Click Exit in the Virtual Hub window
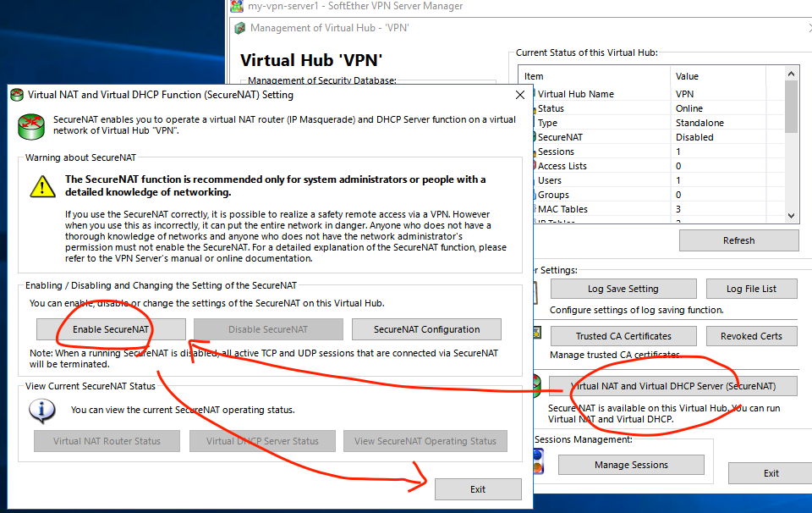 tap(771, 473)
